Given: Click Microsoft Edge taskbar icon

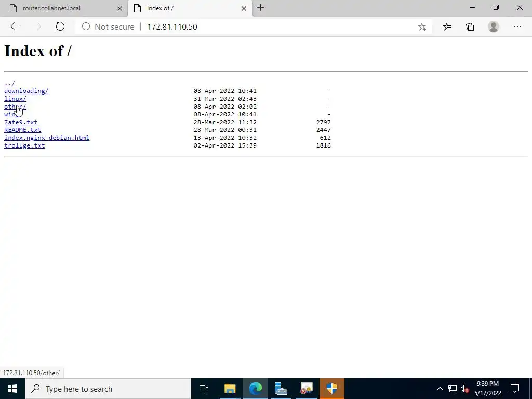Looking at the screenshot, I should point(256,389).
